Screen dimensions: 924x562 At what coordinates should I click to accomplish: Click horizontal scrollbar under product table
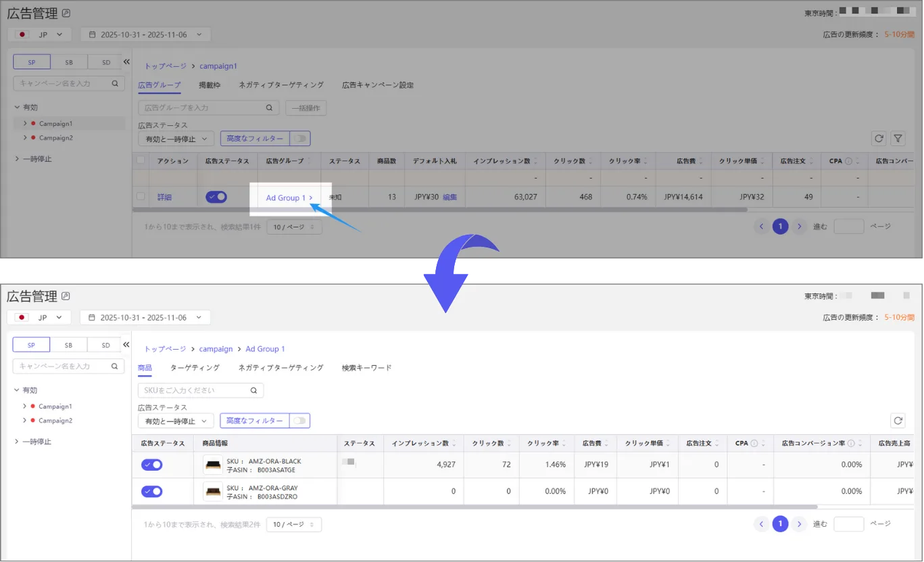475,507
